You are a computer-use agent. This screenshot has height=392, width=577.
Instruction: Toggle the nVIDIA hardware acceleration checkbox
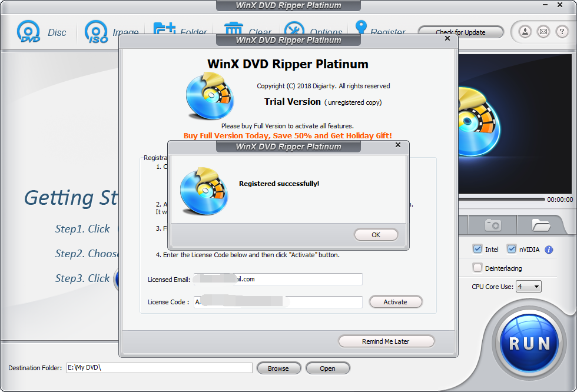tap(512, 249)
